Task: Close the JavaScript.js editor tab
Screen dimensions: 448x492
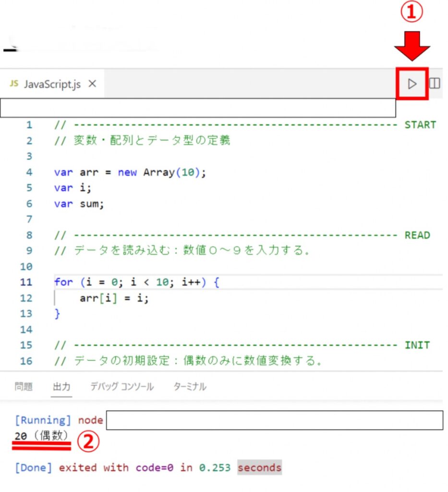Action: [92, 84]
